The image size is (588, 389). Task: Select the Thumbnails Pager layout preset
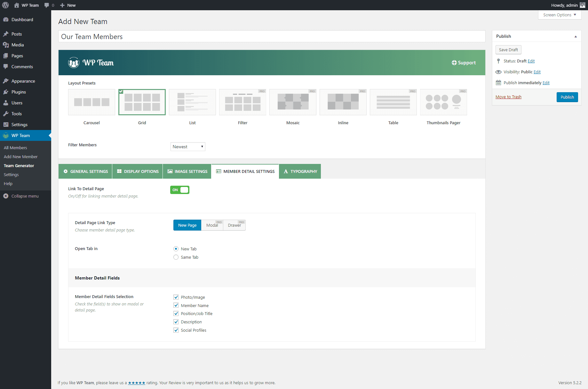click(x=443, y=102)
